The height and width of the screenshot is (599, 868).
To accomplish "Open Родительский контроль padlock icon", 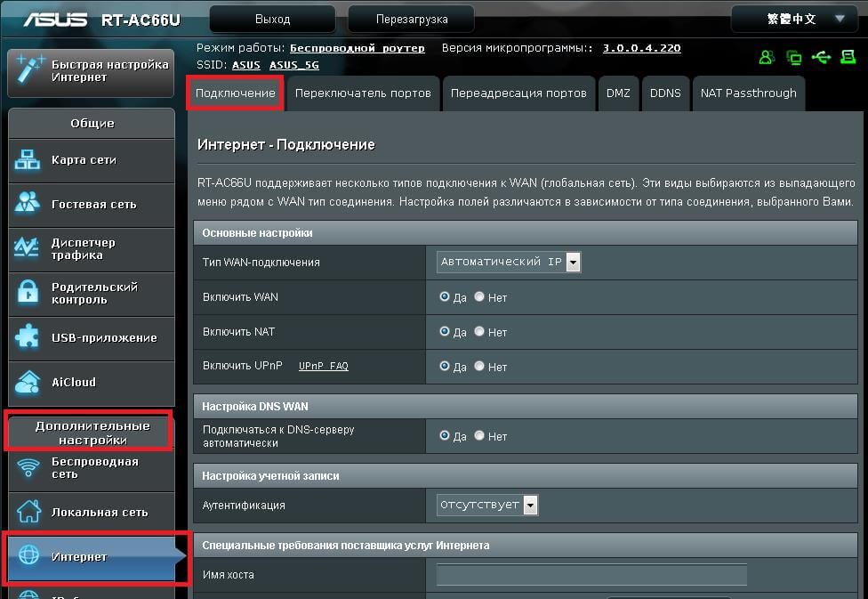I will 27,293.
